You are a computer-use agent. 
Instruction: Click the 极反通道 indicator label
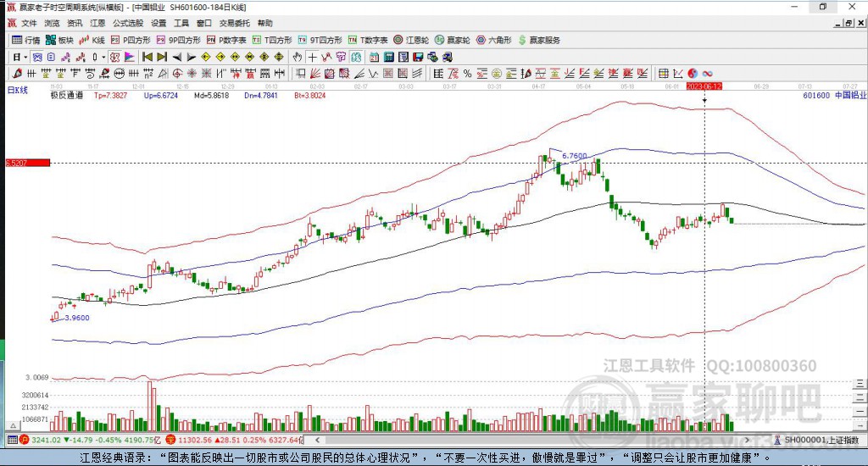click(66, 95)
